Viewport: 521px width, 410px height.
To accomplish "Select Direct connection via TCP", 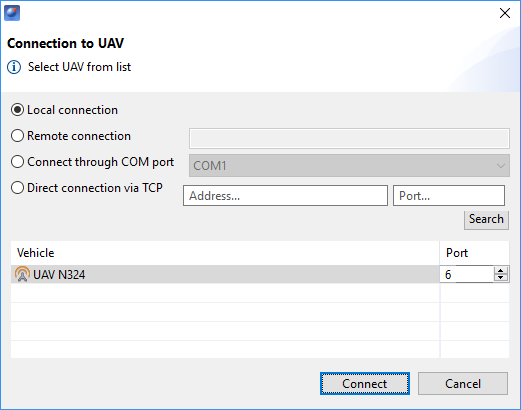I will click(x=17, y=188).
